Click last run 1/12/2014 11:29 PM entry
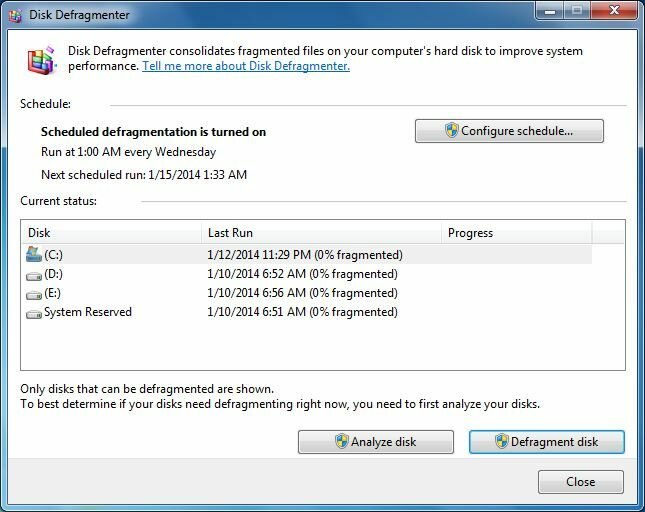This screenshot has height=512, width=645. coord(305,255)
